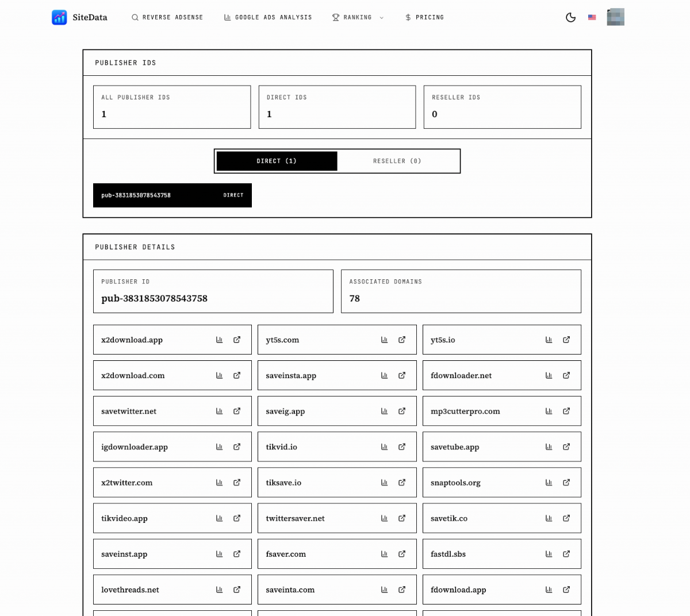This screenshot has width=690, height=616.
Task: Open fdownloader.net external link icon
Action: [x=566, y=375]
